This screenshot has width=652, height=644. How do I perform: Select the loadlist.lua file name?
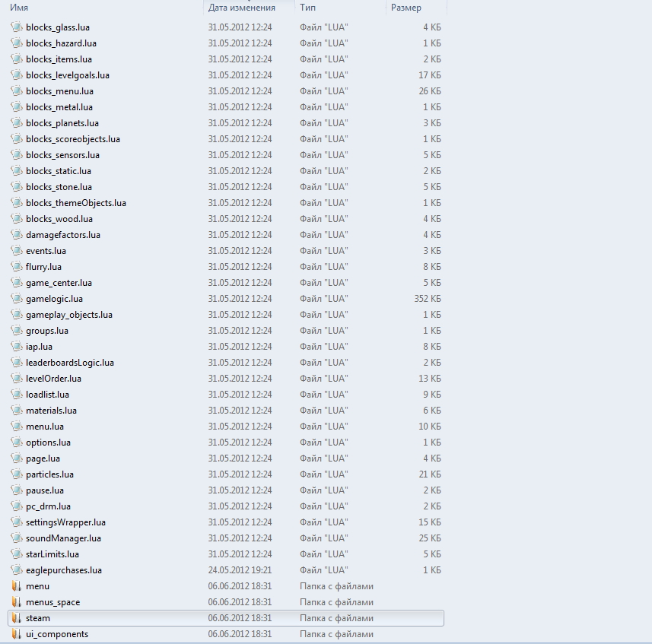click(47, 395)
